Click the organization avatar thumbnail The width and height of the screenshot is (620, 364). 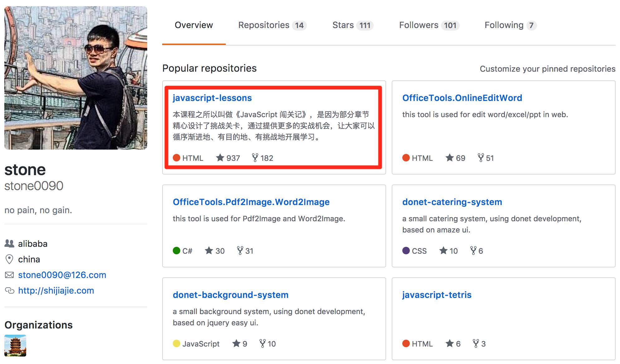[x=15, y=346]
